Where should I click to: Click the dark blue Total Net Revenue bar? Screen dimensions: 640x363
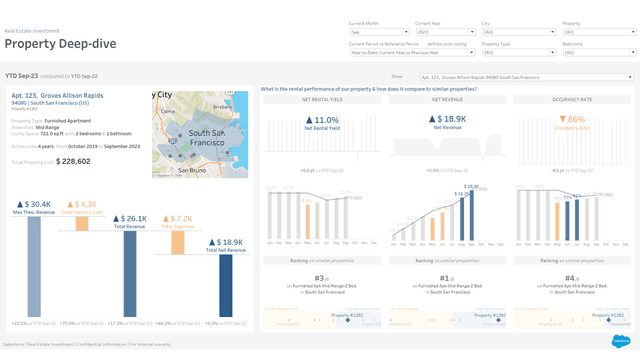coord(226,286)
